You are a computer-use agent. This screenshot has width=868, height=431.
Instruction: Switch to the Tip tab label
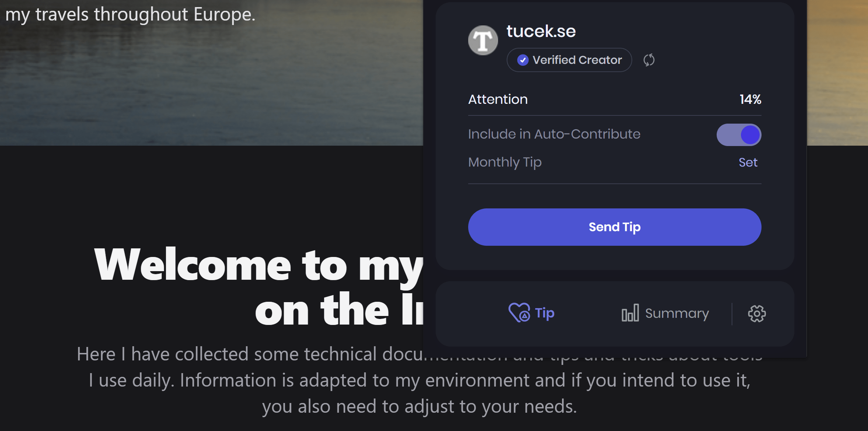click(x=544, y=313)
